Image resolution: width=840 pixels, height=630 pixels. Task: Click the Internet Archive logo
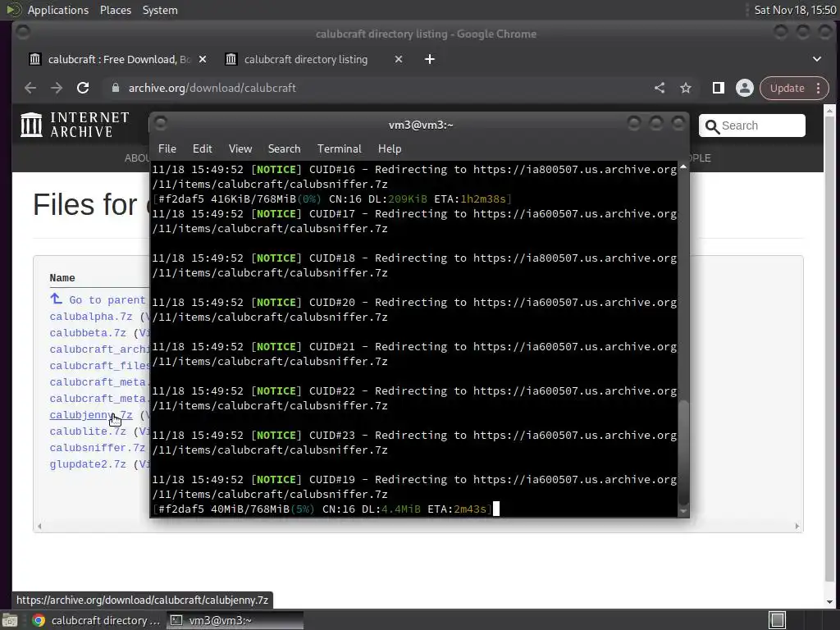(75, 125)
